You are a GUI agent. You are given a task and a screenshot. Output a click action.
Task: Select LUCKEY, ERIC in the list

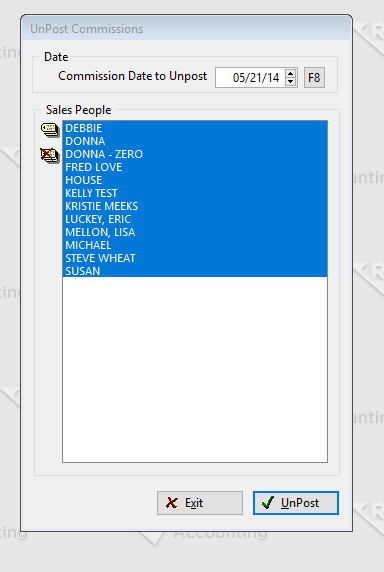point(195,219)
